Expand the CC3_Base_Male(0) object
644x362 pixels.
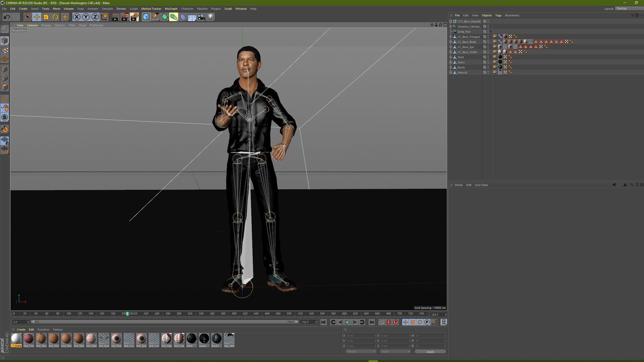point(451,21)
